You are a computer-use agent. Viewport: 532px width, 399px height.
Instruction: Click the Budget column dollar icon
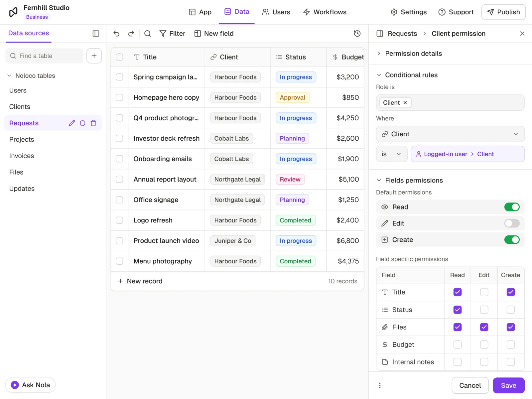click(x=335, y=57)
